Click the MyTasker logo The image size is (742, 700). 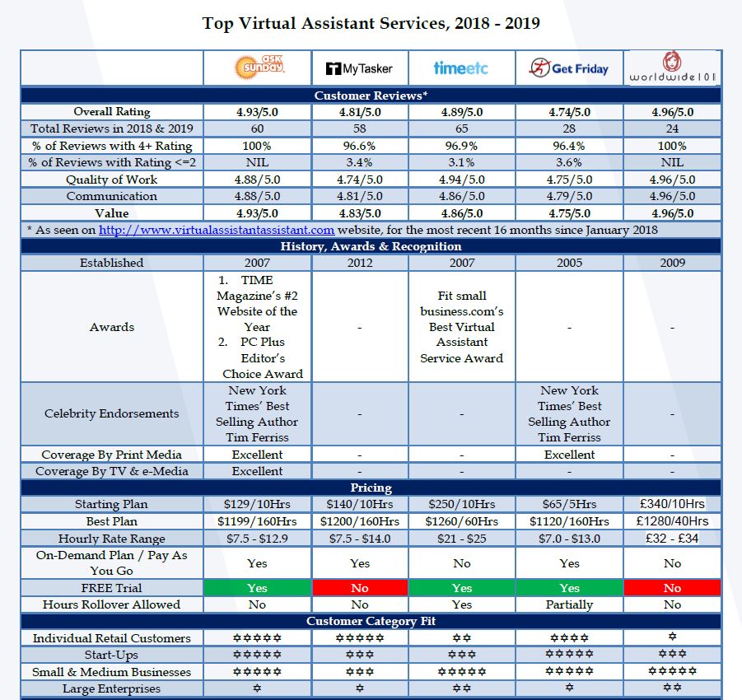pos(359,68)
